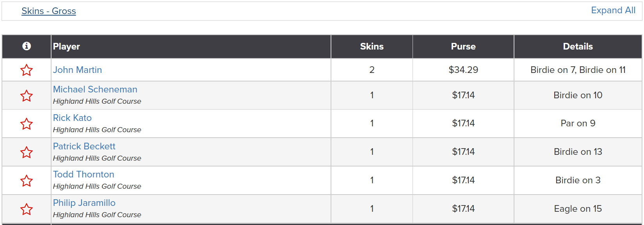
Task: Select Patrick Beckett's name link
Action: coord(84,146)
